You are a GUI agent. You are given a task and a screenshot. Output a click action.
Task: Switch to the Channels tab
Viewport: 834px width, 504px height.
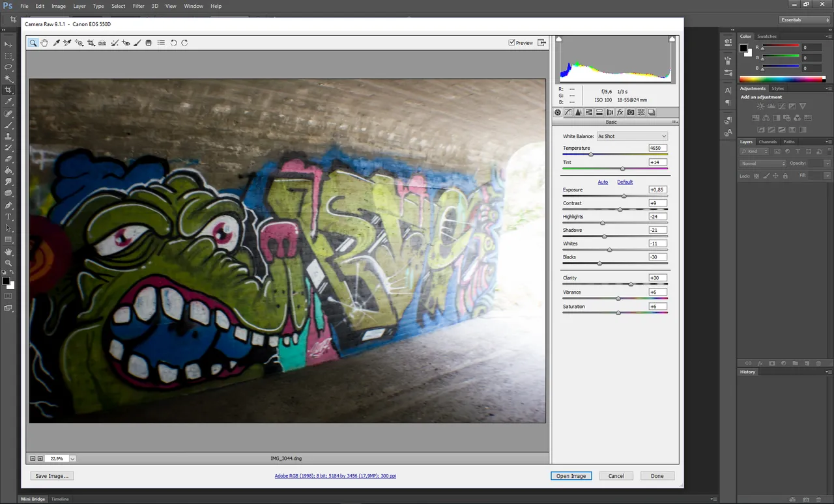tap(768, 142)
